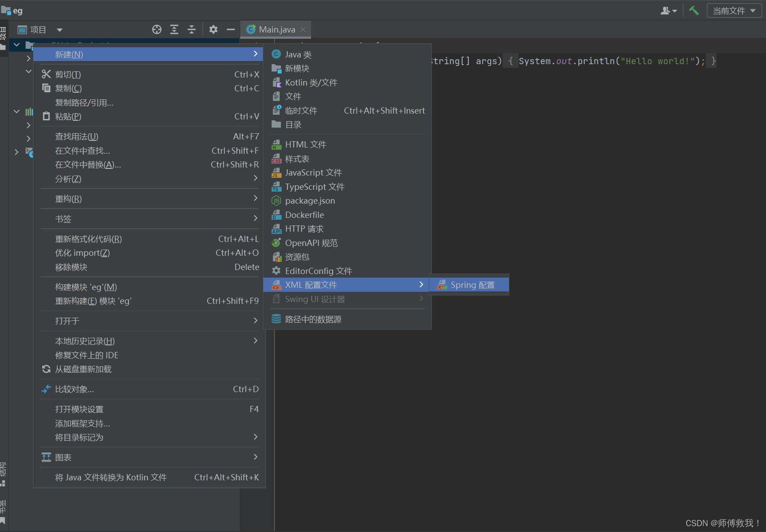Select 资源包 resource bundle entry
766x532 pixels.
(x=348, y=257)
